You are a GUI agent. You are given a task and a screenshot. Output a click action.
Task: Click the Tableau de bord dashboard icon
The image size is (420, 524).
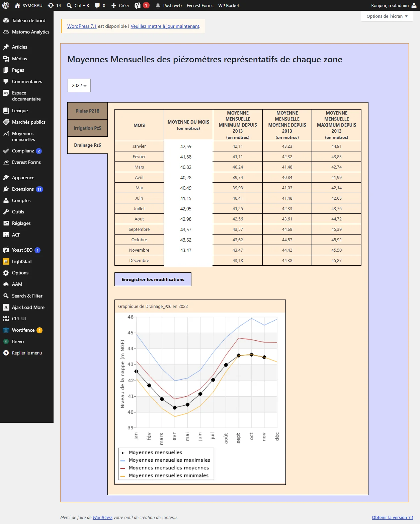[6, 20]
